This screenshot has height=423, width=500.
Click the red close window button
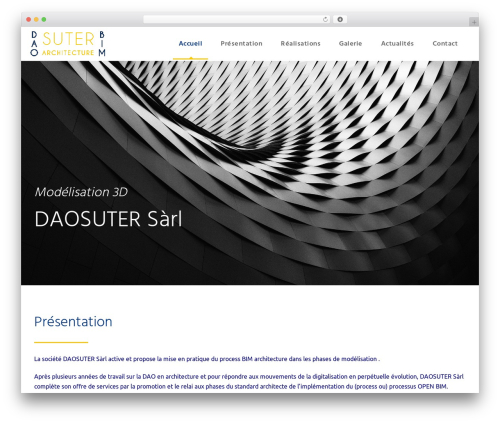click(x=29, y=20)
